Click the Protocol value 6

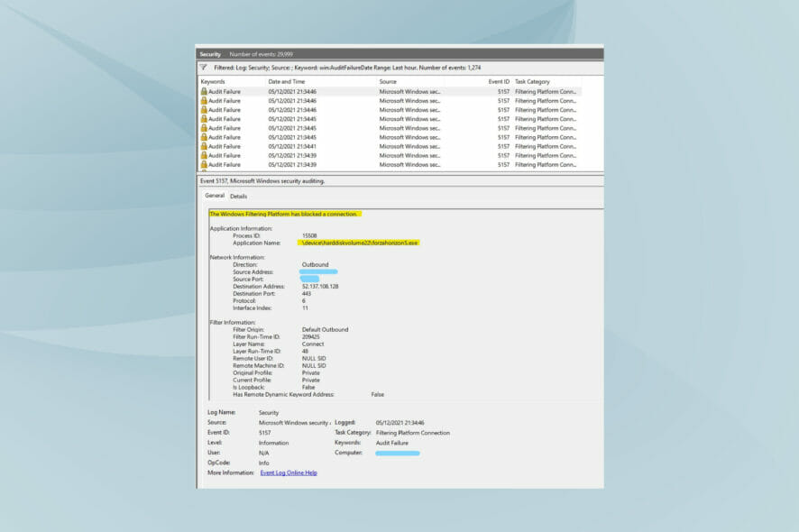pyautogui.click(x=304, y=300)
